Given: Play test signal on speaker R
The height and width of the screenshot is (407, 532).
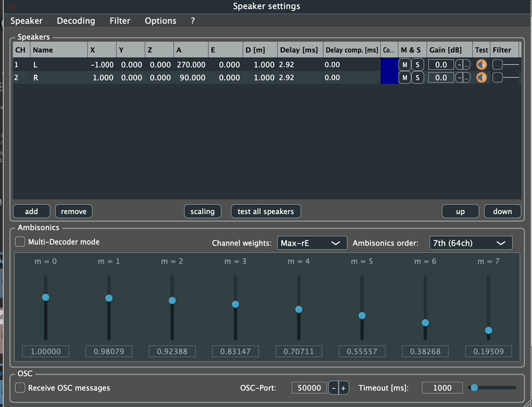Looking at the screenshot, I should pos(481,77).
